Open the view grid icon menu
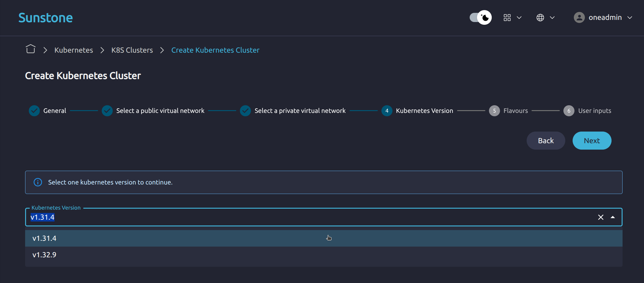Image resolution: width=644 pixels, height=283 pixels. [507, 17]
